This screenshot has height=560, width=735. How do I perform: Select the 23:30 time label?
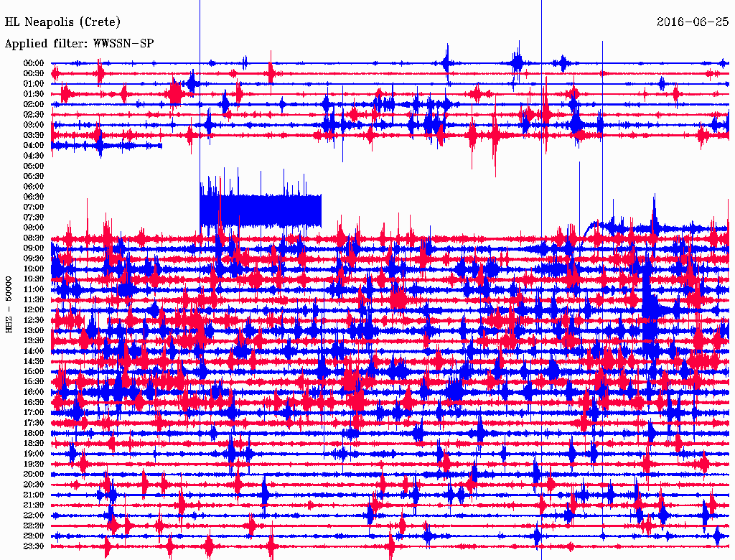(x=34, y=546)
